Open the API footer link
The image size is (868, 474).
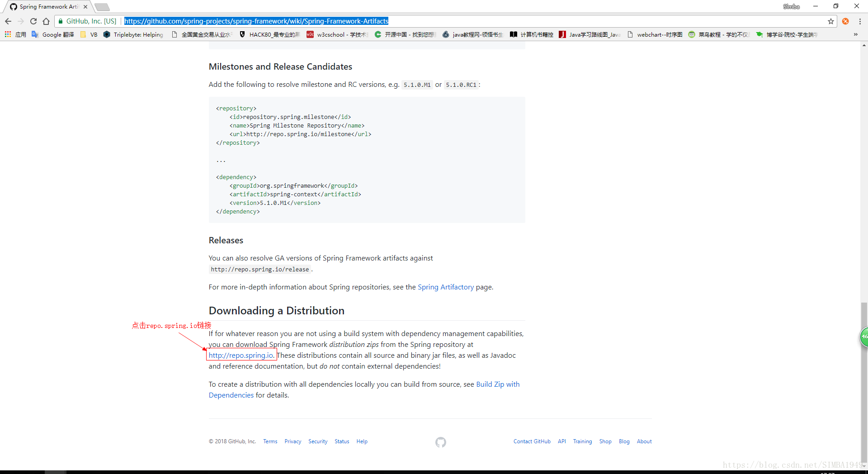point(562,441)
